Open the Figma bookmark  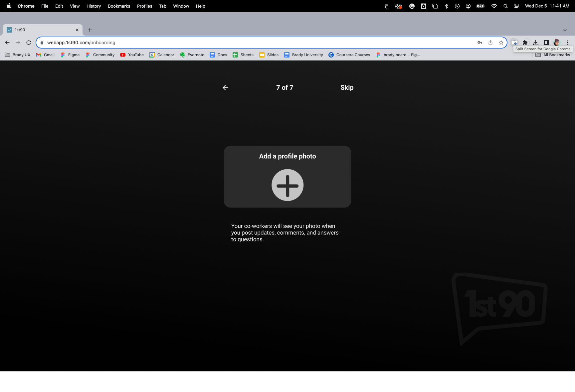point(70,55)
